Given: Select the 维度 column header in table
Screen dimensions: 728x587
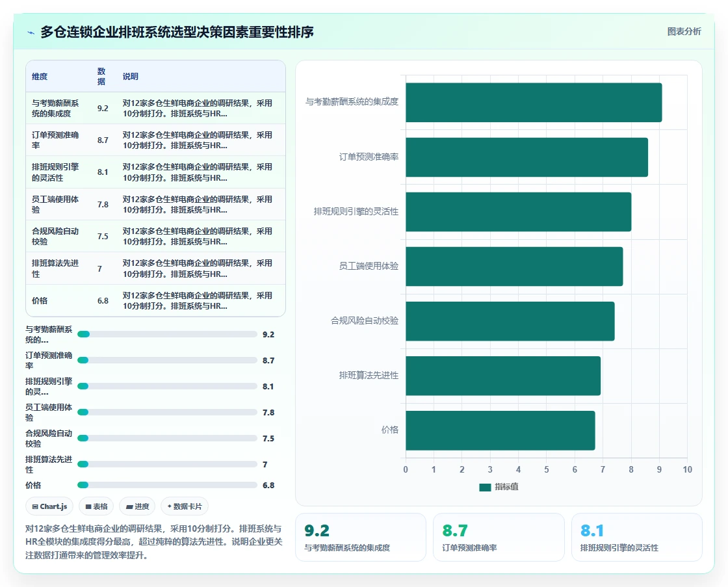Looking at the screenshot, I should tap(40, 77).
